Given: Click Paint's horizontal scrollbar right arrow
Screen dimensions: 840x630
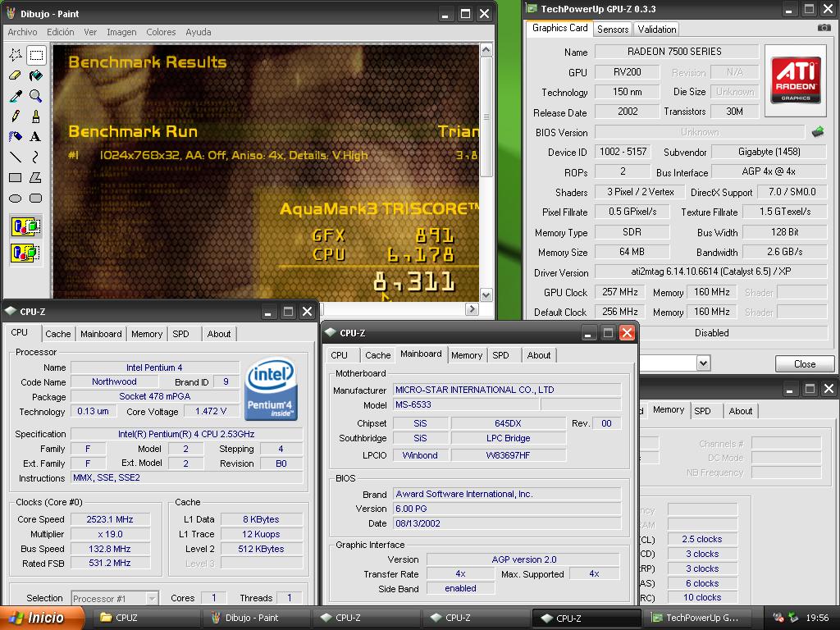Looking at the screenshot, I should coord(472,308).
